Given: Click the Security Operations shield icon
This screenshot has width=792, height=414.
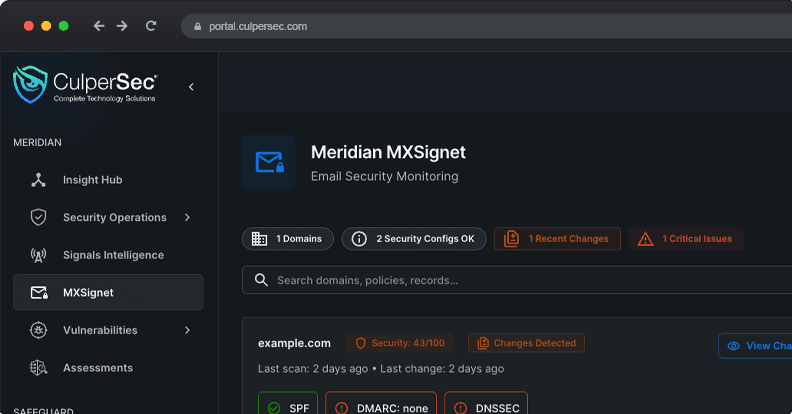Looking at the screenshot, I should (x=38, y=217).
